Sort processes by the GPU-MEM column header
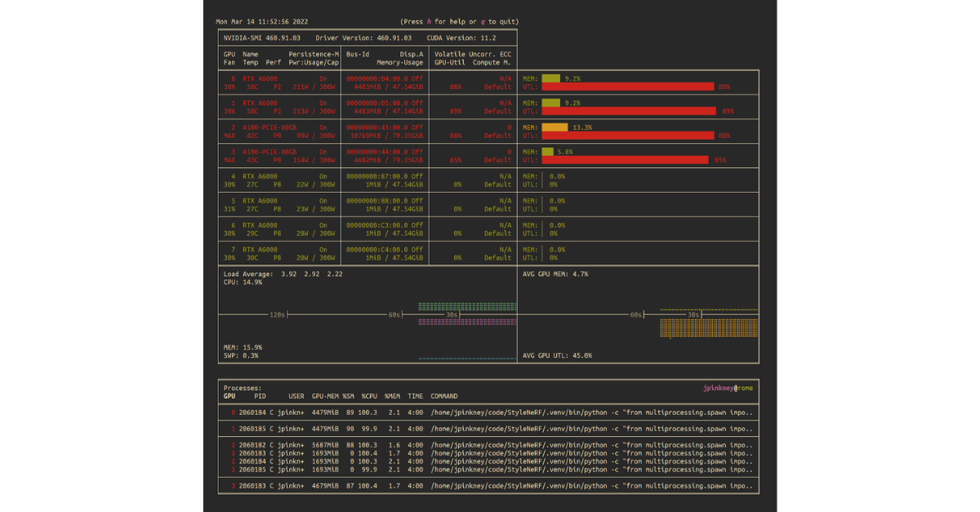Screen dimensions: 980x512 325,396
